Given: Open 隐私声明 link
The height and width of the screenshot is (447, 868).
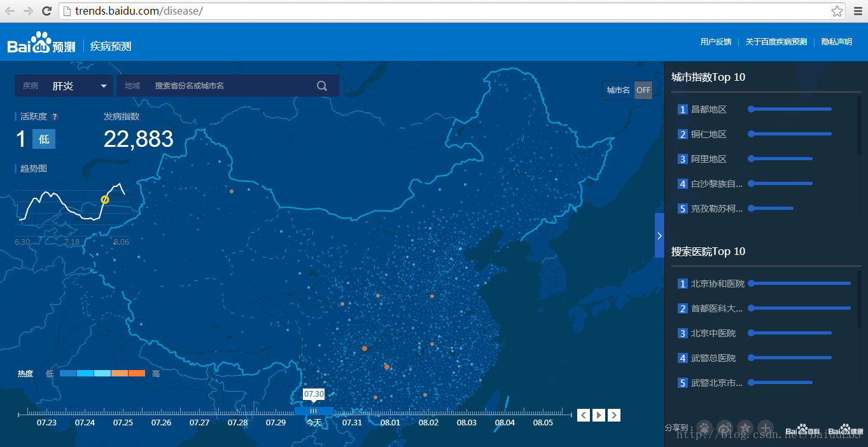Looking at the screenshot, I should pos(837,42).
